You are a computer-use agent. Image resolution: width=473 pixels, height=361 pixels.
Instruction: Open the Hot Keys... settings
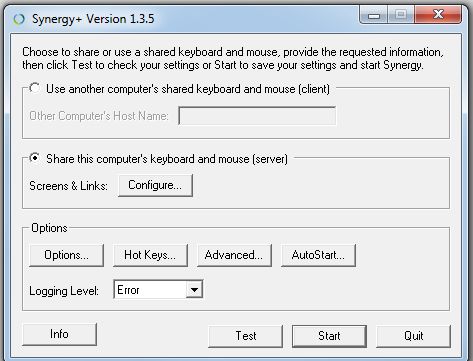click(x=150, y=255)
